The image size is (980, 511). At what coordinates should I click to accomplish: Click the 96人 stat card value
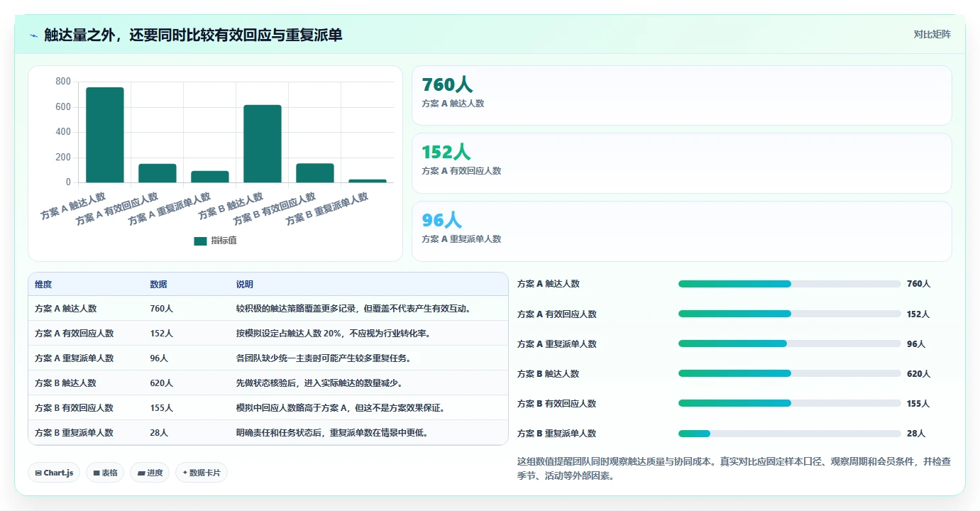(x=441, y=221)
